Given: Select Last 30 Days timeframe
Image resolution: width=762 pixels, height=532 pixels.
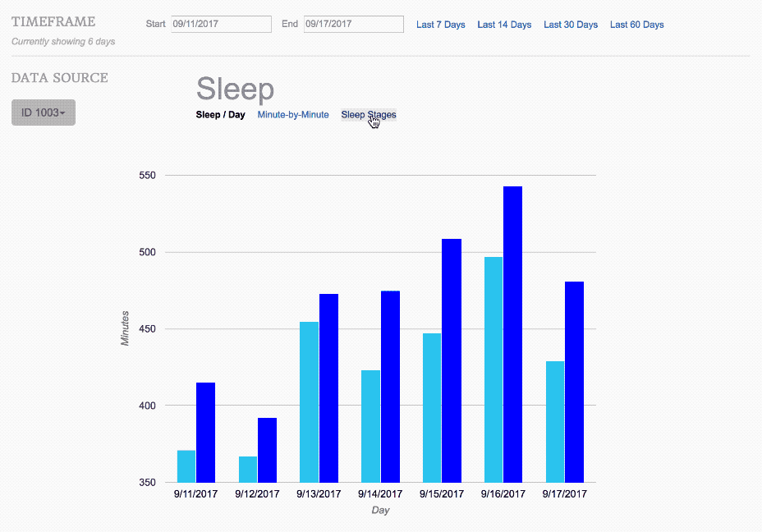Looking at the screenshot, I should pyautogui.click(x=571, y=25).
